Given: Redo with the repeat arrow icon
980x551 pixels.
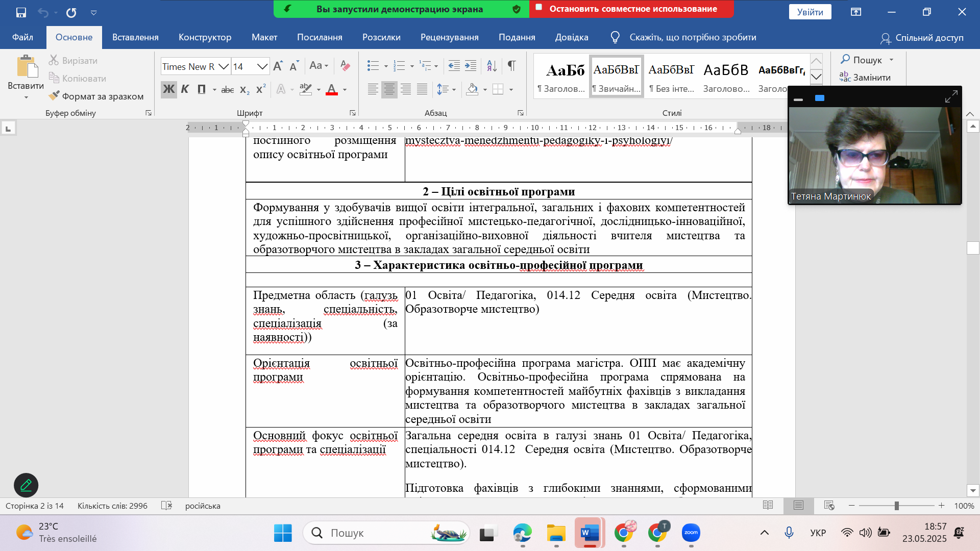Looking at the screenshot, I should pos(71,12).
